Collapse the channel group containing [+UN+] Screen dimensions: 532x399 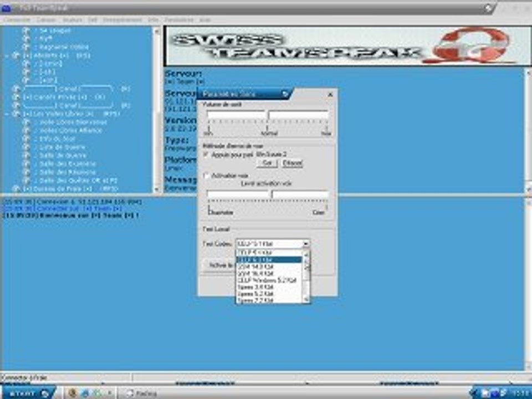pos(7,55)
